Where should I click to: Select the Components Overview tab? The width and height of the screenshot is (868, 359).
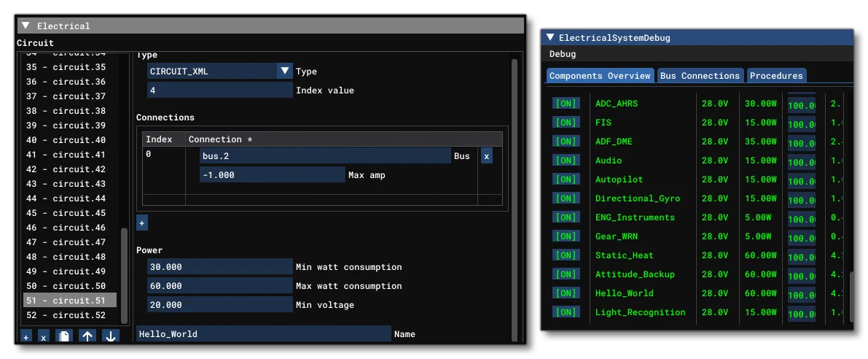point(600,76)
